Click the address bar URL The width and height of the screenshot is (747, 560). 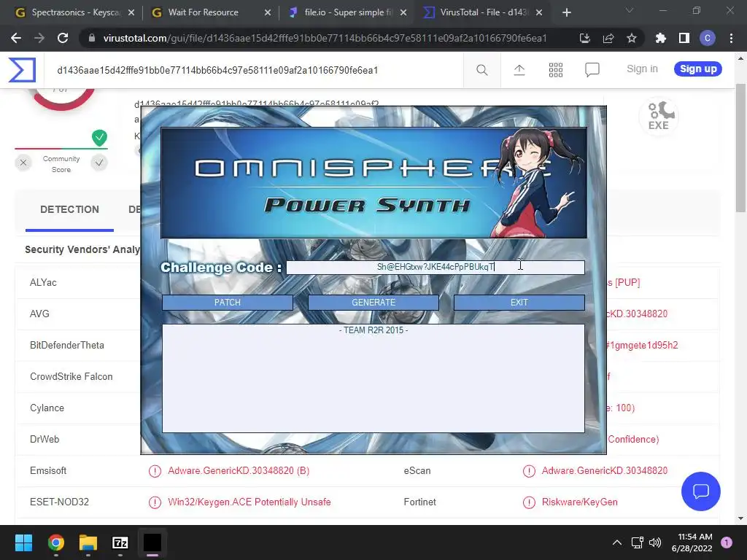pos(325,38)
